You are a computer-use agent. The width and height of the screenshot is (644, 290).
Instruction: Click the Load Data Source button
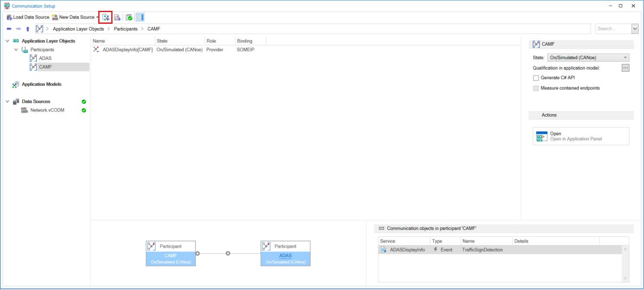(28, 17)
